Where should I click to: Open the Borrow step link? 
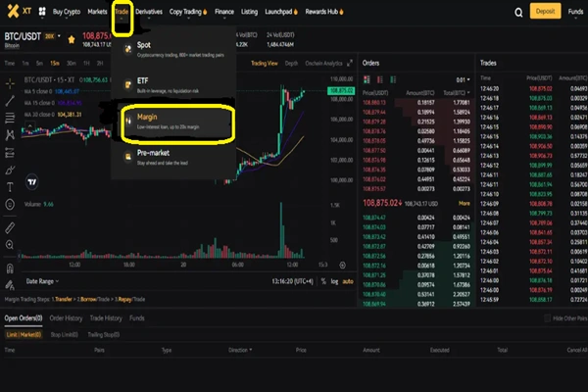tap(88, 299)
